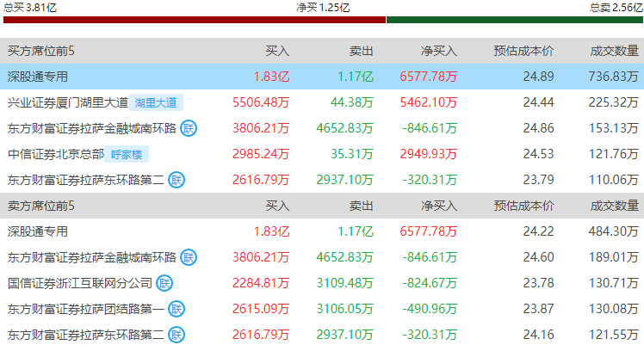The image size is (644, 345).
Task: Open 东方财富证券拉萨团结路第一 seat
Action: pyautogui.click(x=86, y=310)
